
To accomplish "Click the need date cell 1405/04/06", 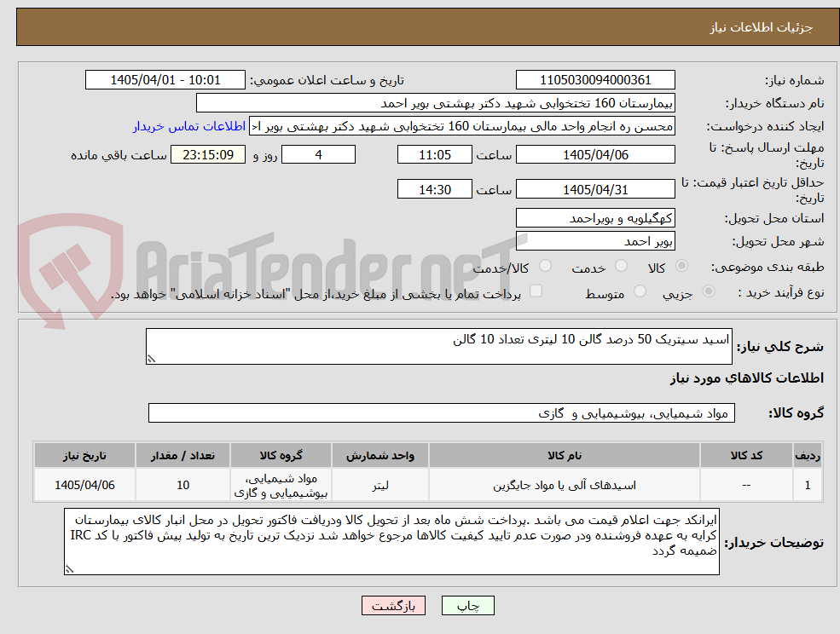I will 84,485.
